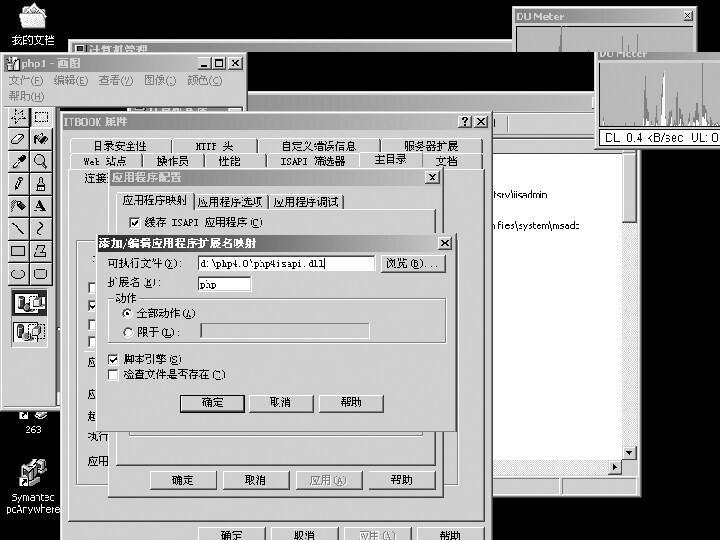
Task: Pick the Text tool (letter A)
Action: pyautogui.click(x=41, y=206)
